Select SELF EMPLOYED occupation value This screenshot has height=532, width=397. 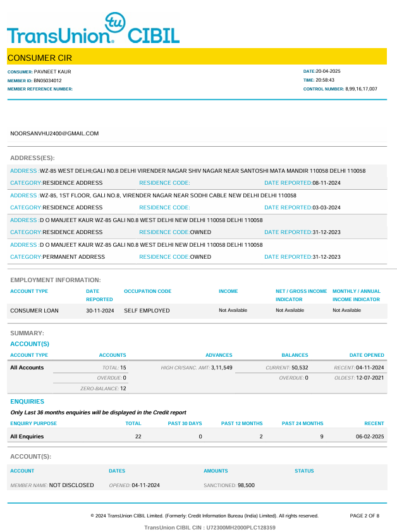click(x=147, y=311)
